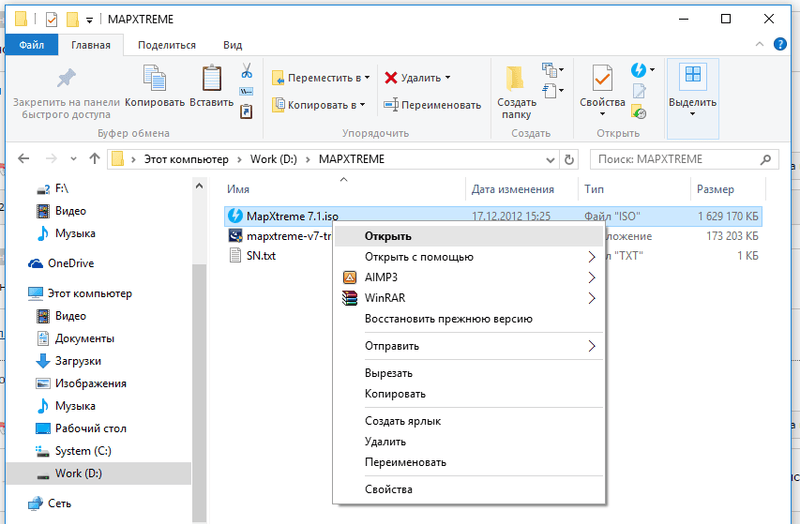This screenshot has width=800, height=524.
Task: Click the scissors Cut icon in ribbon
Action: point(246,71)
